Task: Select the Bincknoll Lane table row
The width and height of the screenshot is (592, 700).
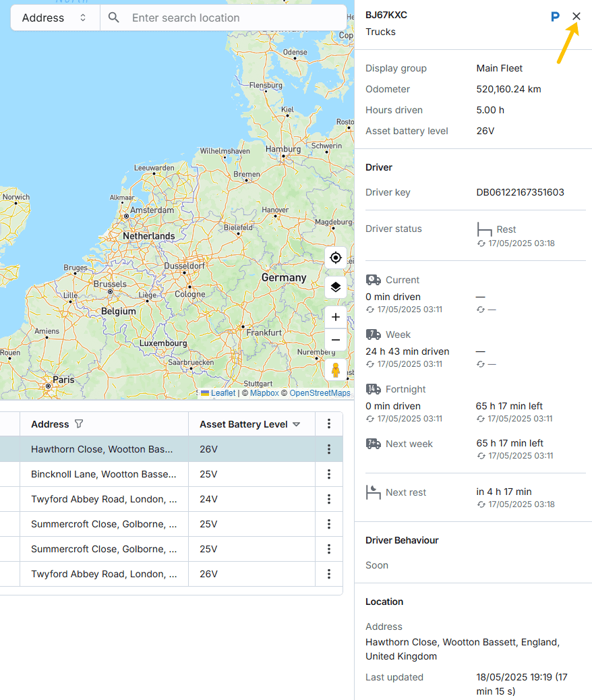Action: coord(104,474)
